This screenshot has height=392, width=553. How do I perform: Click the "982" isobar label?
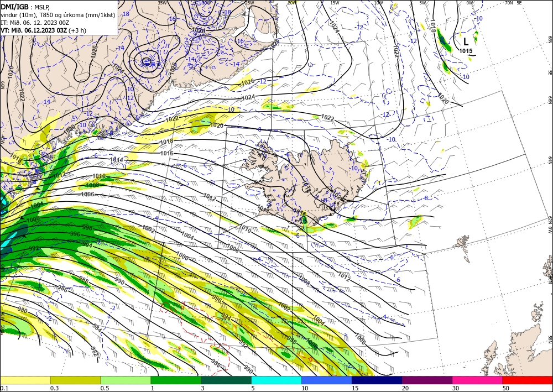coord(94,352)
